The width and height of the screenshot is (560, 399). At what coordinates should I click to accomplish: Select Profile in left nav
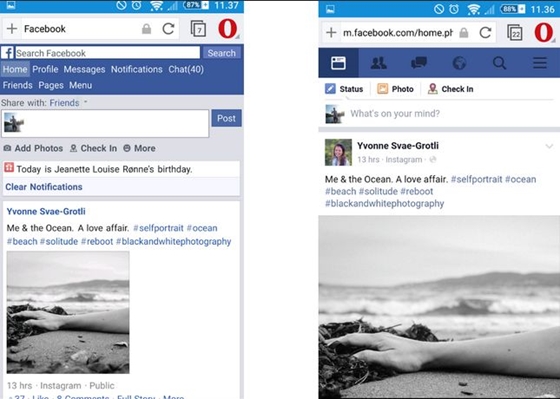click(x=45, y=69)
